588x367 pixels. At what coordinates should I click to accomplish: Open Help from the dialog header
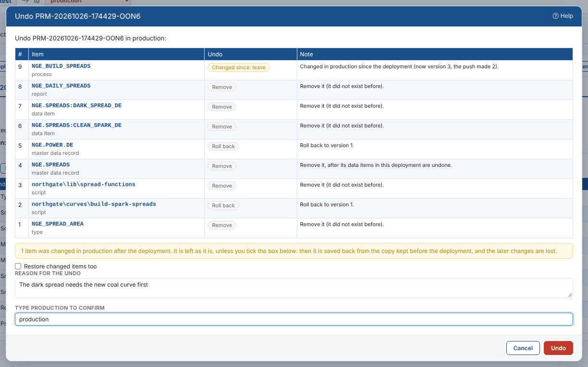pyautogui.click(x=563, y=16)
